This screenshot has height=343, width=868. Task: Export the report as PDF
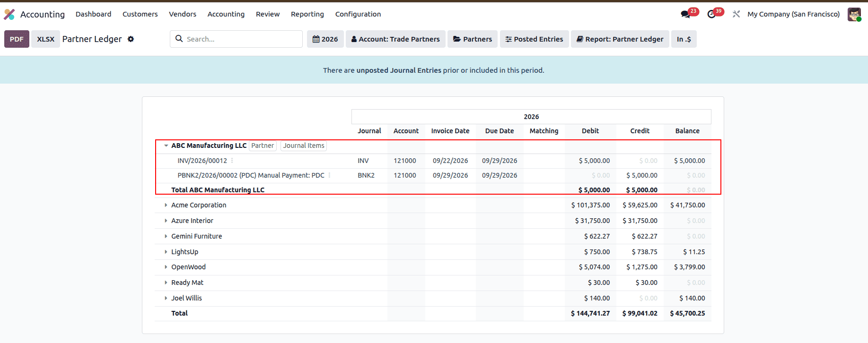[17, 39]
